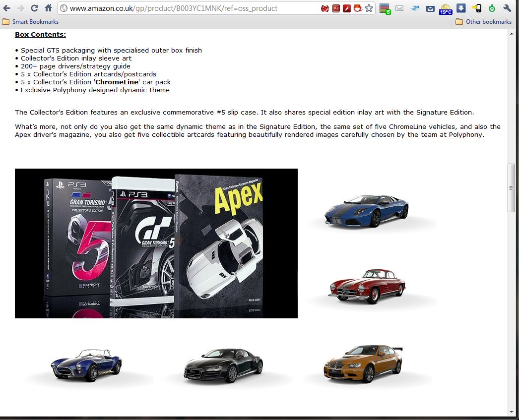Viewport: 519px width, 420px height.
Task: Click the green stopwatch extension icon
Action: point(492,8)
